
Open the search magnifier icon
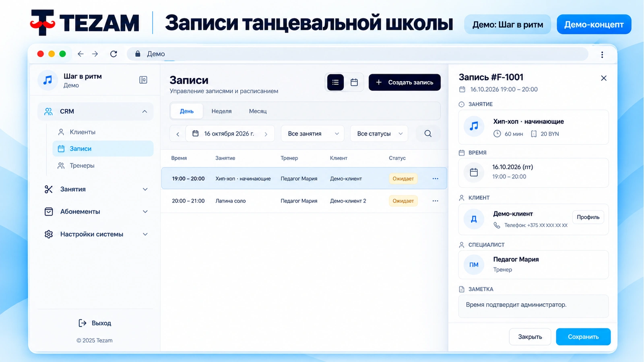(428, 134)
